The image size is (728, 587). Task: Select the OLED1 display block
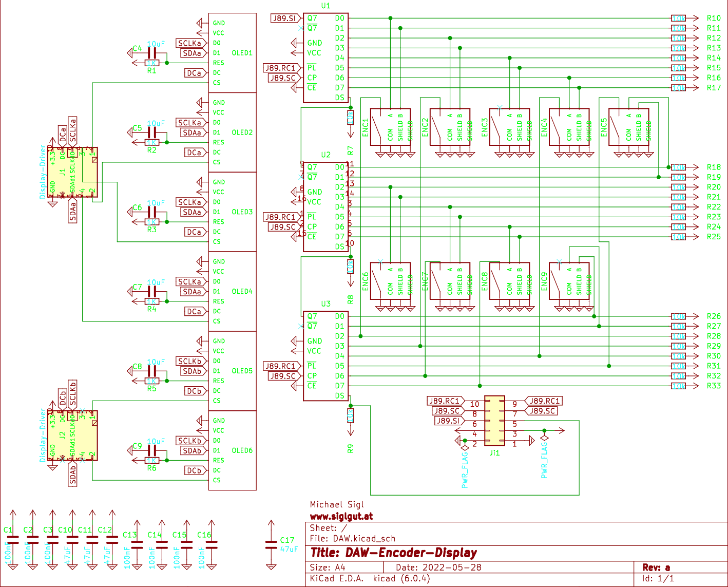tap(232, 53)
